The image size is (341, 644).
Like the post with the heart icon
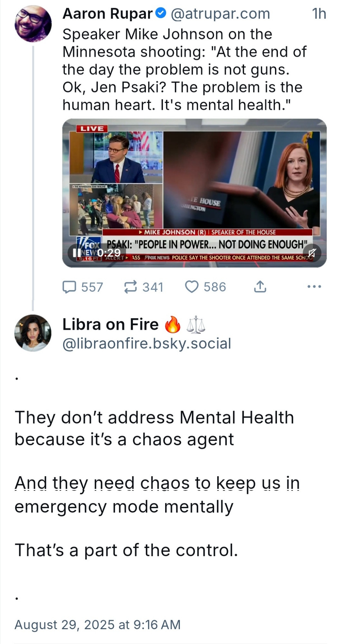pyautogui.click(x=192, y=287)
